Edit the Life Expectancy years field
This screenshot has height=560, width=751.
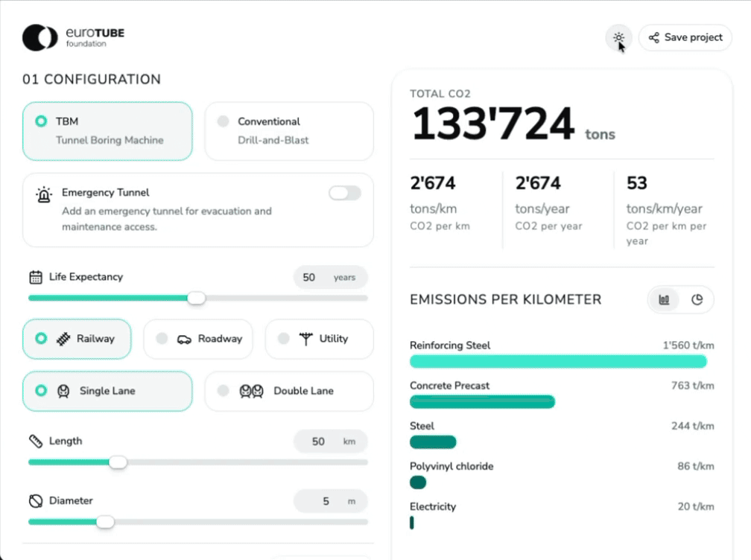pos(331,278)
